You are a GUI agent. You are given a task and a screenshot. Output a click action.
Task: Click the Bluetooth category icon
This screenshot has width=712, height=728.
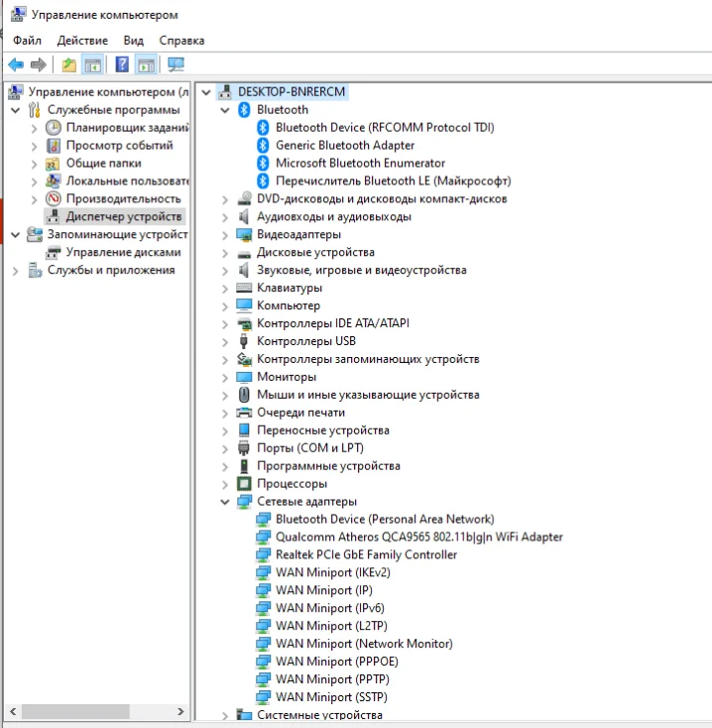click(244, 110)
